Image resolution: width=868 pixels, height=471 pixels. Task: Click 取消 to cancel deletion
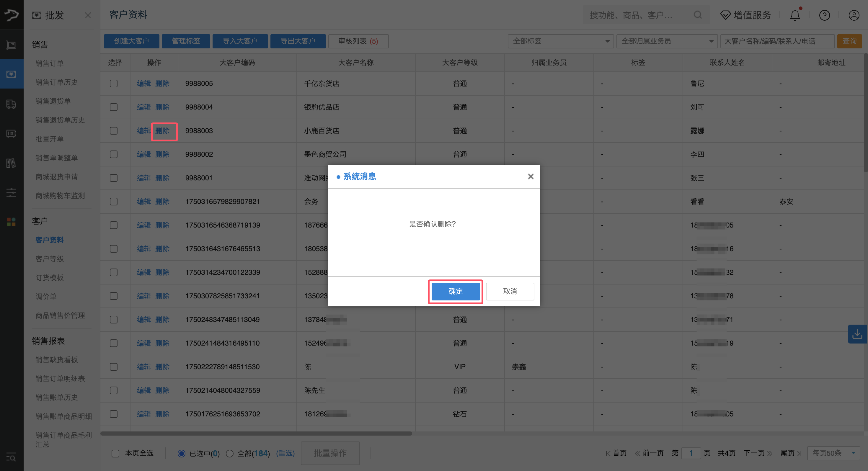510,292
